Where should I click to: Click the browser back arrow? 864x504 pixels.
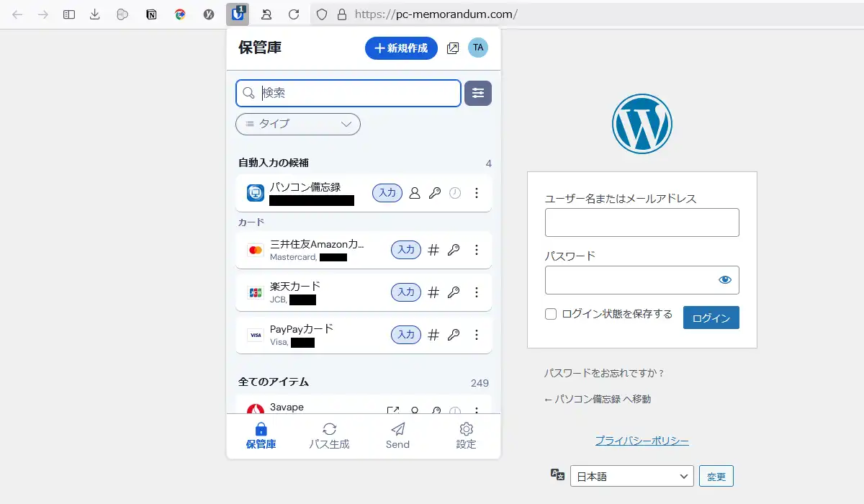[17, 14]
